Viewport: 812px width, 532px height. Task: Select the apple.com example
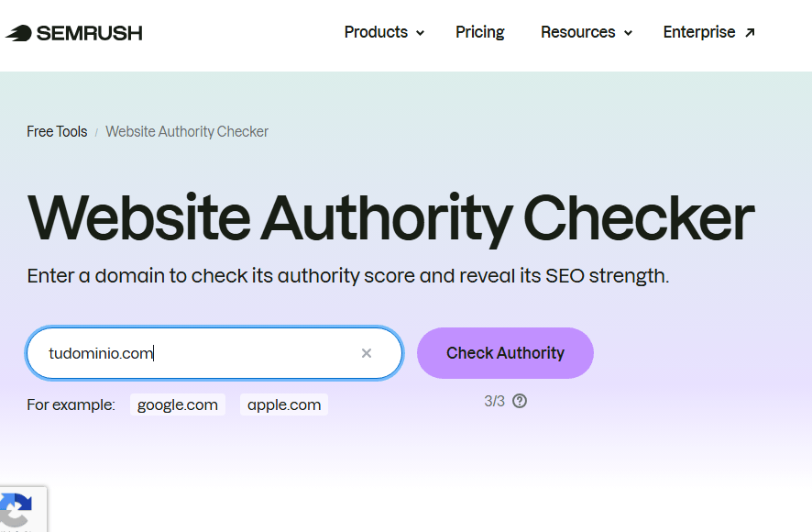284,405
